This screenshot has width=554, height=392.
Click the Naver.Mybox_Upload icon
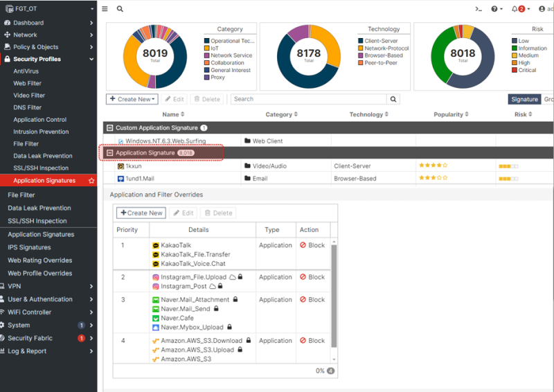155,328
